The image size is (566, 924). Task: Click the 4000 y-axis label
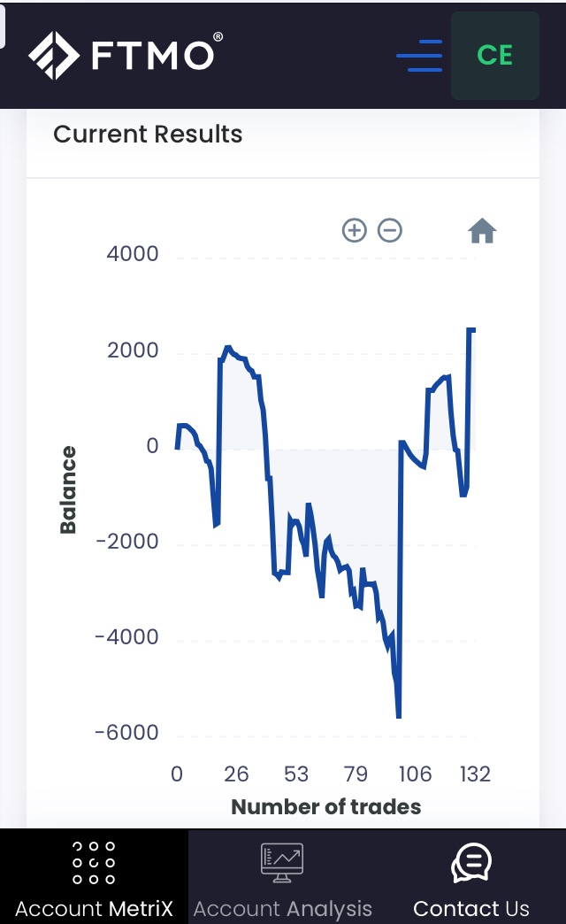(x=133, y=254)
